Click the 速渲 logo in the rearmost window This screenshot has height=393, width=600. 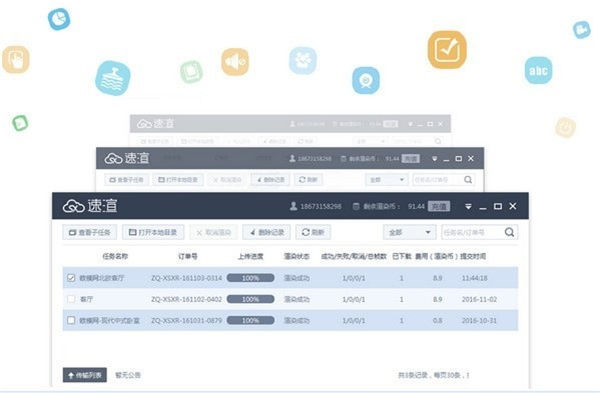pos(155,123)
